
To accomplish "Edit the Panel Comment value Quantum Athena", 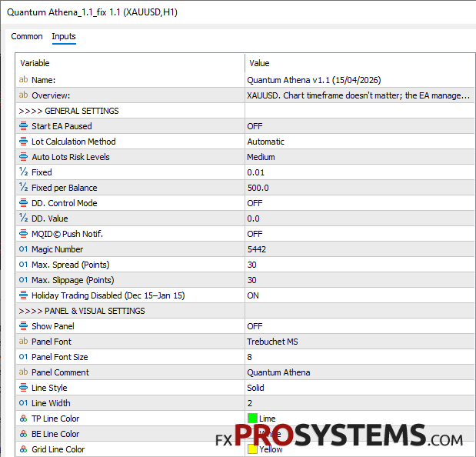I will point(360,372).
